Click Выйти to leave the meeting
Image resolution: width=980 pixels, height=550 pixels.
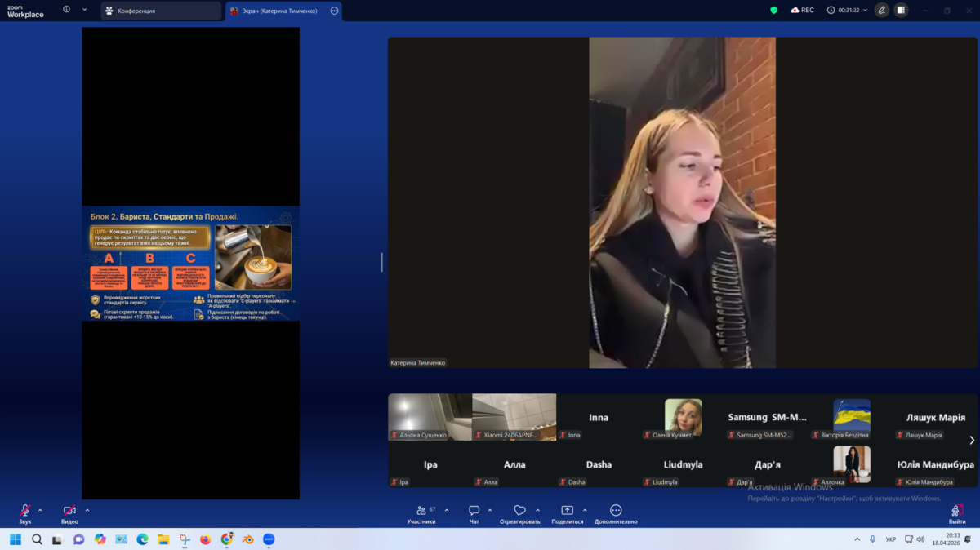click(956, 512)
